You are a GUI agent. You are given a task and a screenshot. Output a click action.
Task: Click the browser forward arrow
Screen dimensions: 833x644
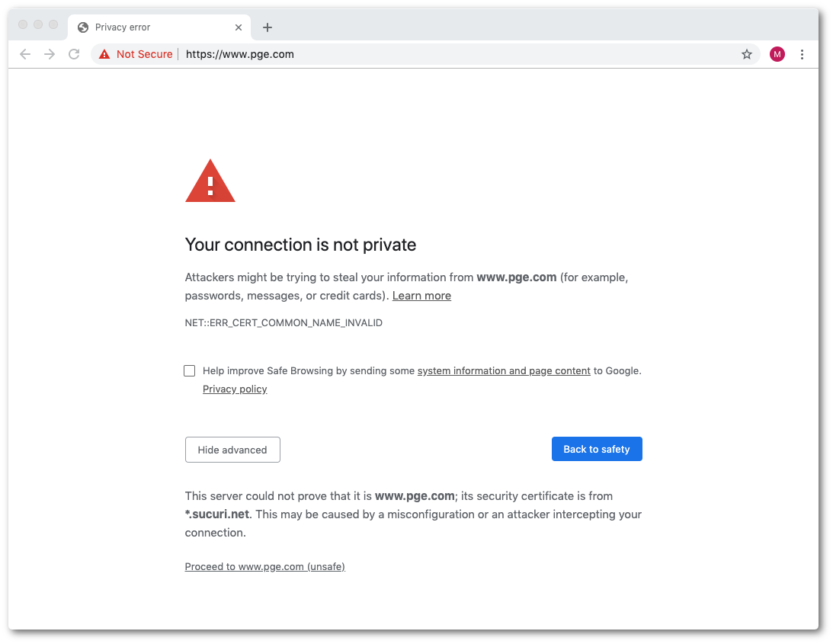50,54
